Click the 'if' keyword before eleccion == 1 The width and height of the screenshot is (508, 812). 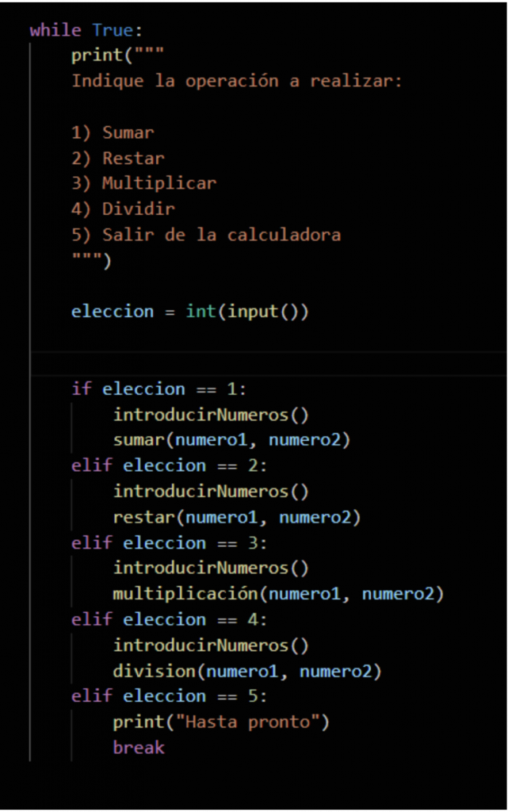81,389
